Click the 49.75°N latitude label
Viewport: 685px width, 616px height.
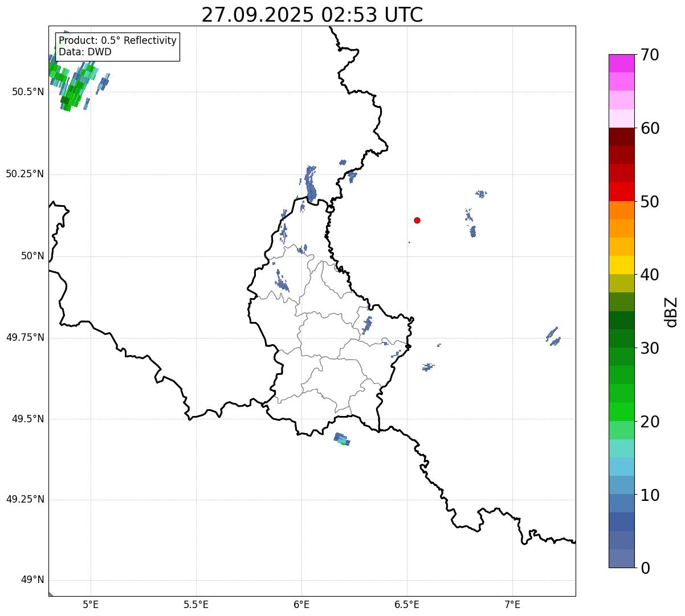click(25, 337)
